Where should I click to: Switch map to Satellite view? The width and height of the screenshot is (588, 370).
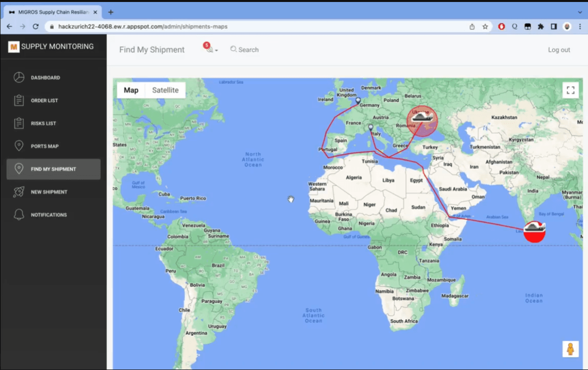point(165,90)
